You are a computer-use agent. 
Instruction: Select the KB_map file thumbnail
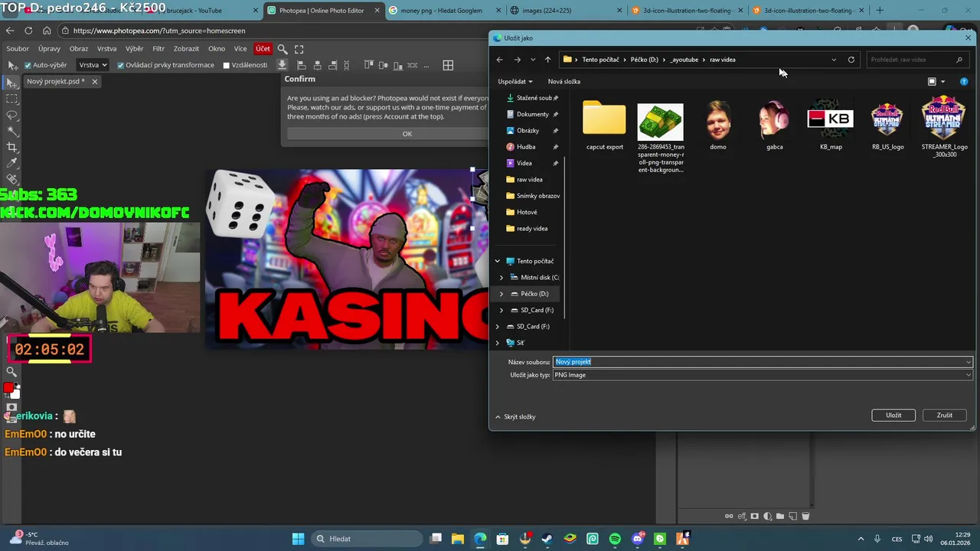[x=831, y=126]
